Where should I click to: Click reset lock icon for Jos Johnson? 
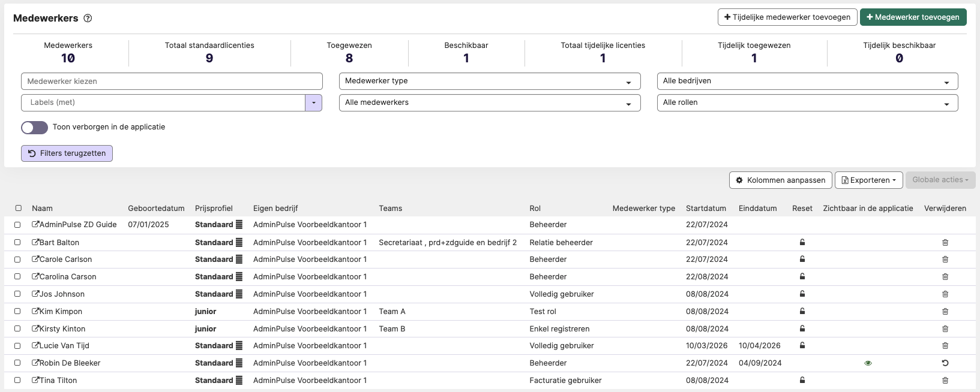[x=802, y=294]
